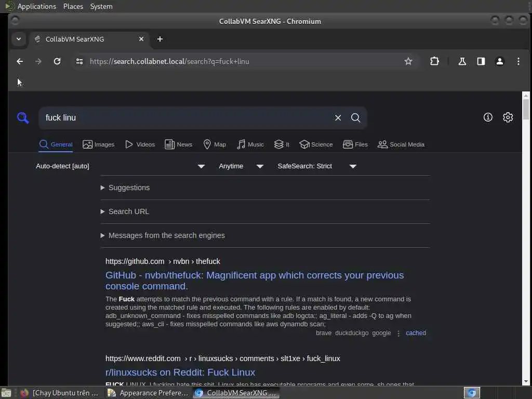Switch to the Files category
This screenshot has height=399, width=532.
(x=355, y=144)
